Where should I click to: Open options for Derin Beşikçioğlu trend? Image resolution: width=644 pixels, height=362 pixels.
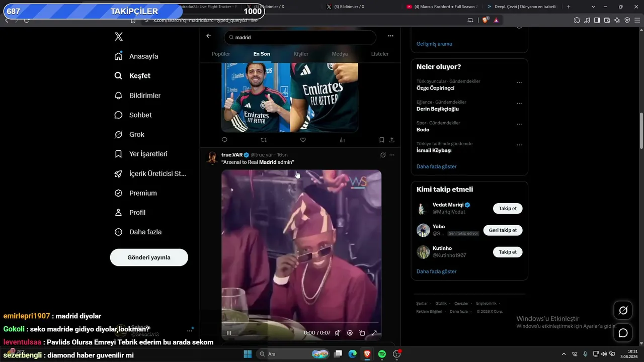[x=519, y=103]
